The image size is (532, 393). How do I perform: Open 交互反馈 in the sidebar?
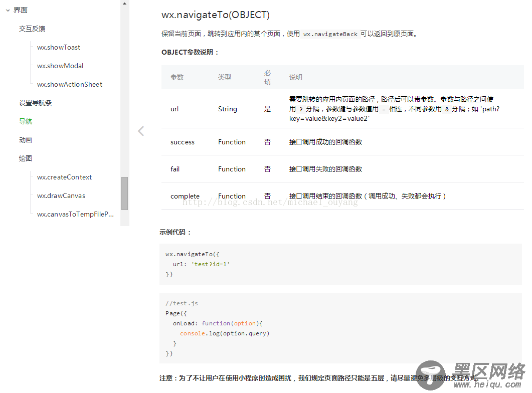click(32, 29)
